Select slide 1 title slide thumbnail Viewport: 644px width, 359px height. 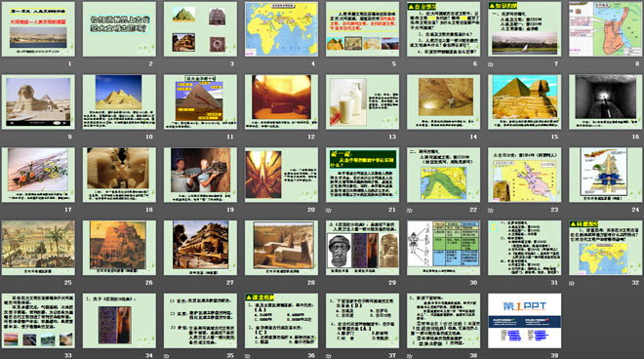point(38,29)
